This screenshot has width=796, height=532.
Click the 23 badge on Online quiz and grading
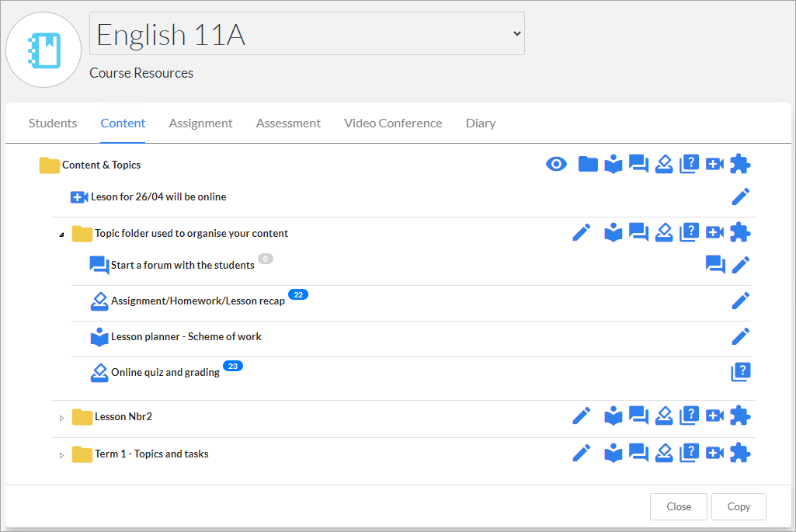[x=233, y=366]
